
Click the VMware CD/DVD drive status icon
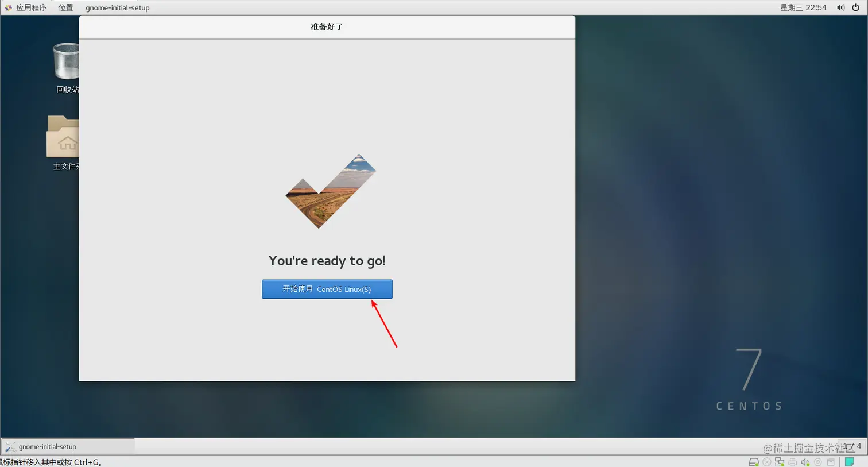[767, 462]
